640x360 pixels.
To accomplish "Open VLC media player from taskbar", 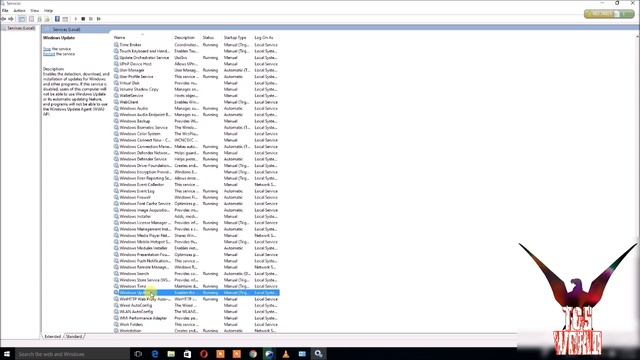I will tap(286, 354).
